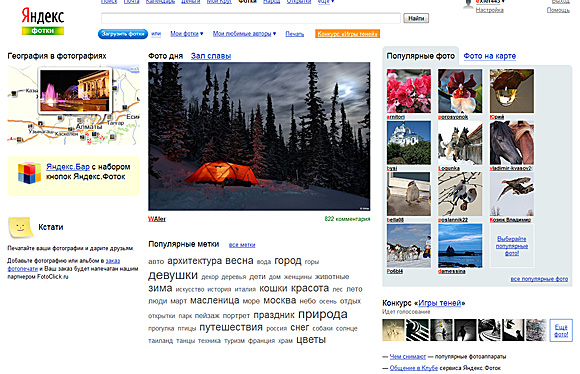Click the Ещё фото contest link
Image resolution: width=580 pixels, height=374 pixels.
pos(561,330)
